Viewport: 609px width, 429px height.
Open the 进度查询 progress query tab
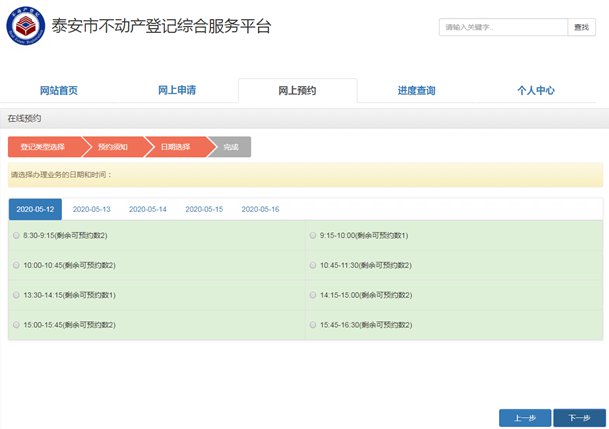point(416,91)
